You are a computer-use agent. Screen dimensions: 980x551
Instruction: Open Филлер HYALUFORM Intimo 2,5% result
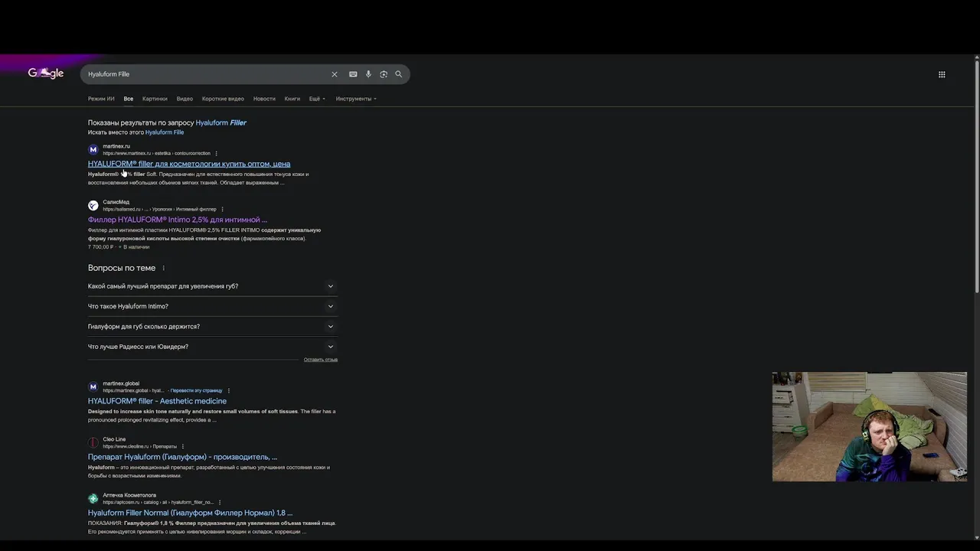(x=178, y=220)
